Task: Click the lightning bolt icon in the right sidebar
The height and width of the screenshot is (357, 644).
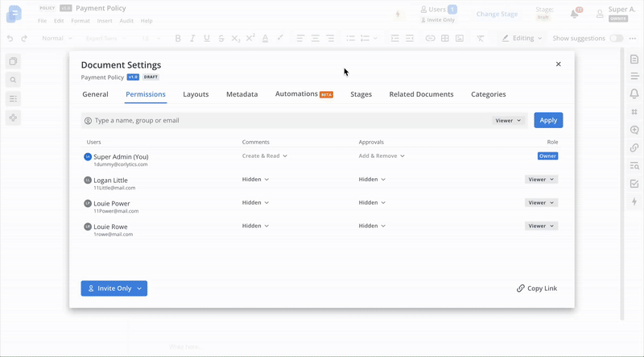Action: [x=634, y=201]
